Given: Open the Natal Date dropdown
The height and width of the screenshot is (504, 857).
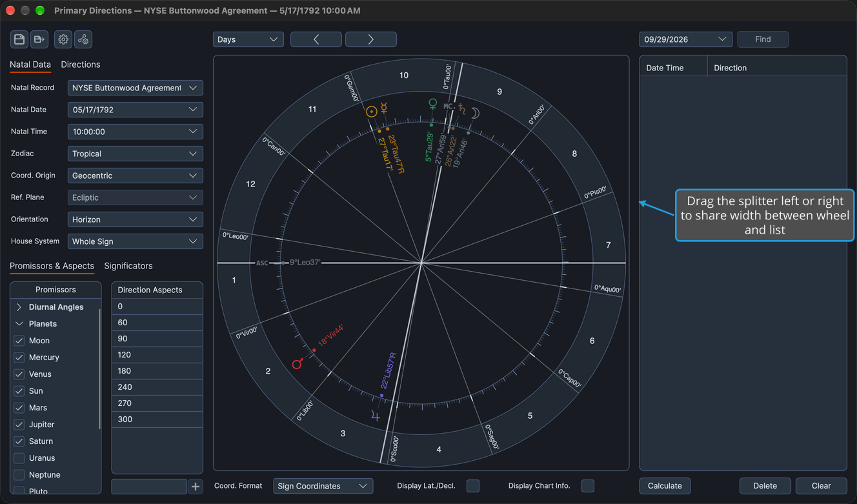Looking at the screenshot, I should click(136, 110).
